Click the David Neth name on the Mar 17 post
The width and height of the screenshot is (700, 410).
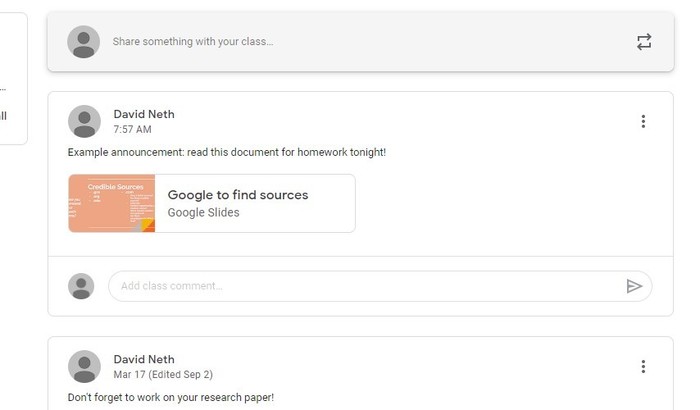[x=144, y=359]
